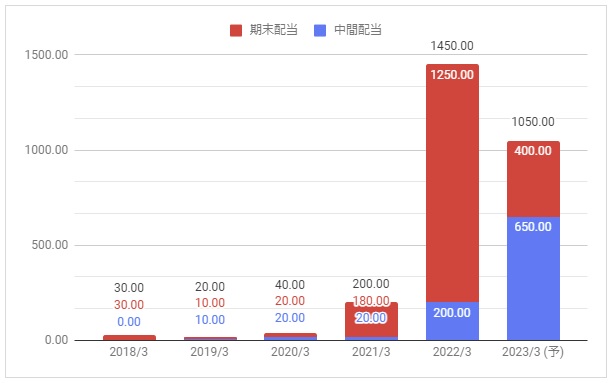Click the 2021/3 axis label
This screenshot has height=383, width=614.
coord(371,352)
